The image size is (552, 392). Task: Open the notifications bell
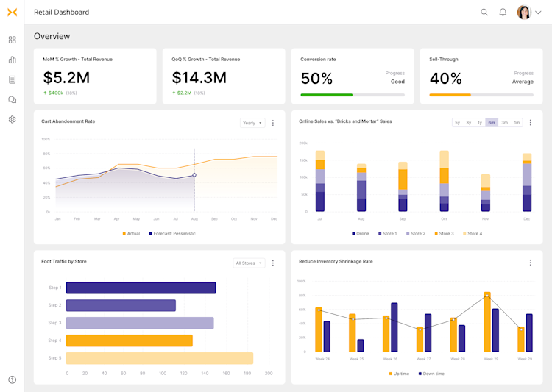coord(503,13)
